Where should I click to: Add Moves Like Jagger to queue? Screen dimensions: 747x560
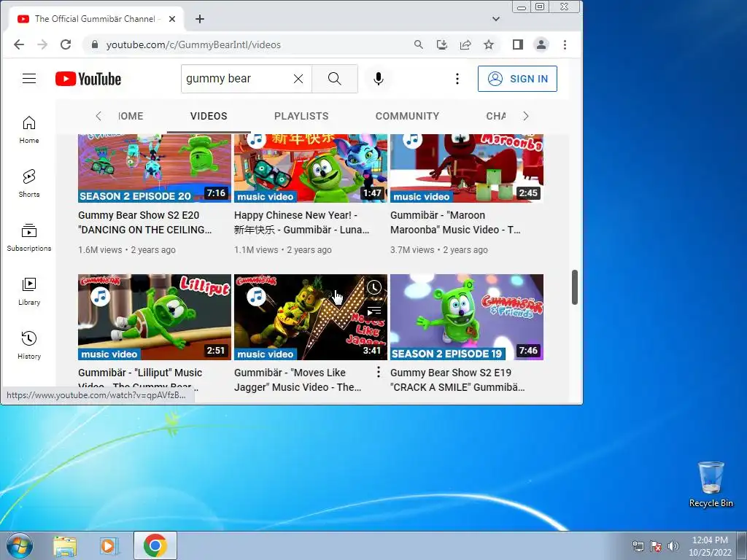374,311
